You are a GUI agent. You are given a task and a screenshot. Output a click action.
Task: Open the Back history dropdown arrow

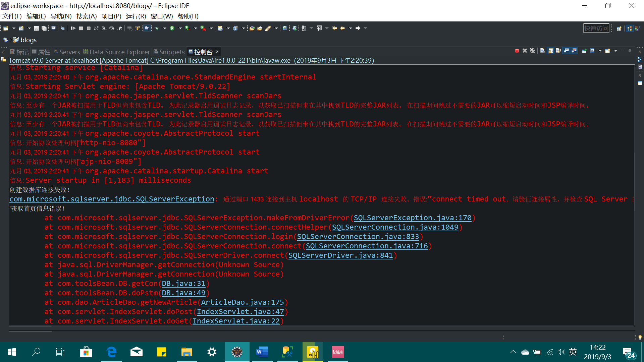351,28
